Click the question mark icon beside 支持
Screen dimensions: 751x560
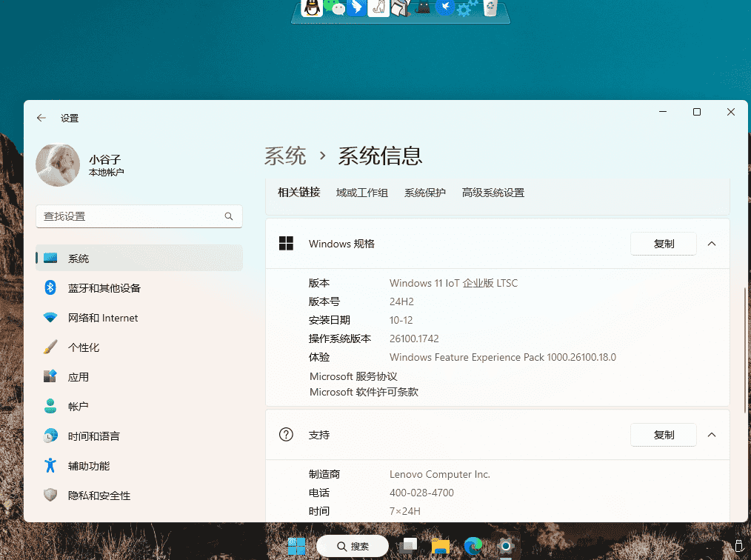pos(286,435)
